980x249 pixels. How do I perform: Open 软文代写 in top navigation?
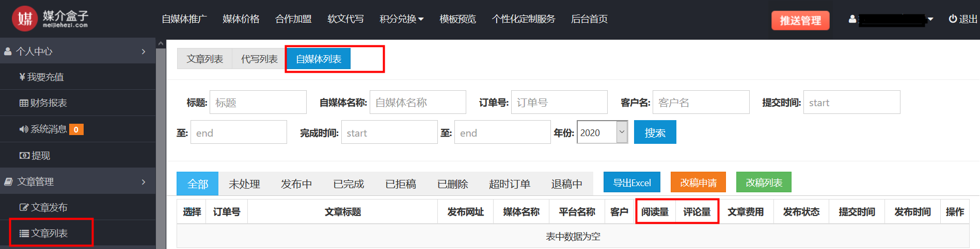[345, 19]
